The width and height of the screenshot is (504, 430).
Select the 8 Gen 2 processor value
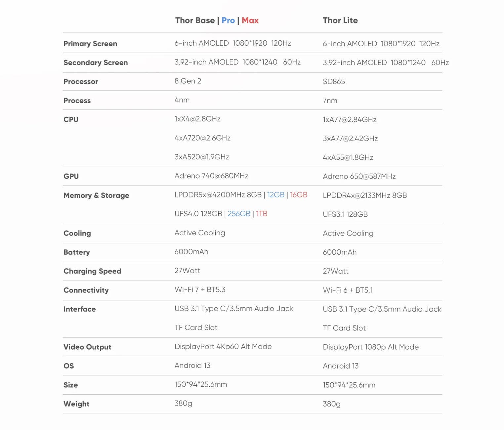coord(188,81)
